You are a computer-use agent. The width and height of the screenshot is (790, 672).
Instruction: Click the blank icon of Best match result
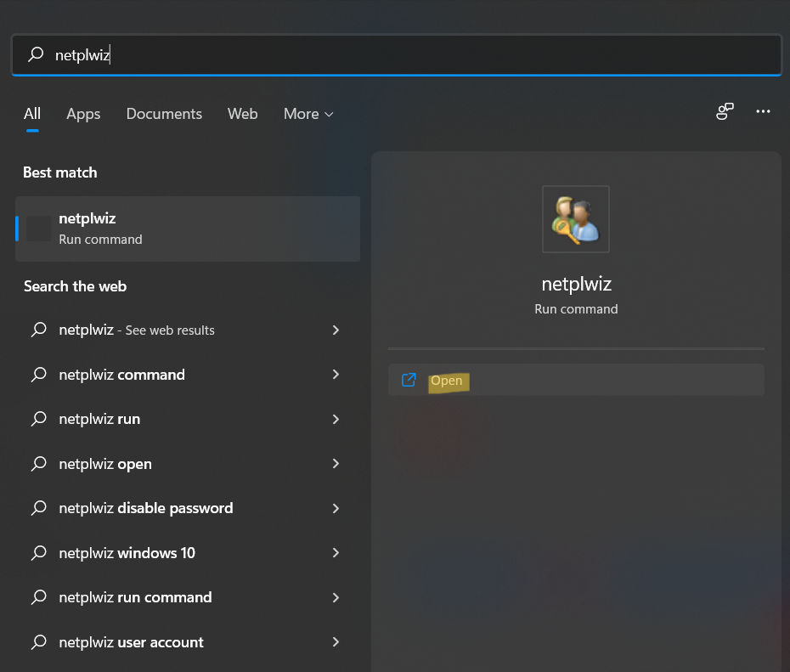point(38,229)
